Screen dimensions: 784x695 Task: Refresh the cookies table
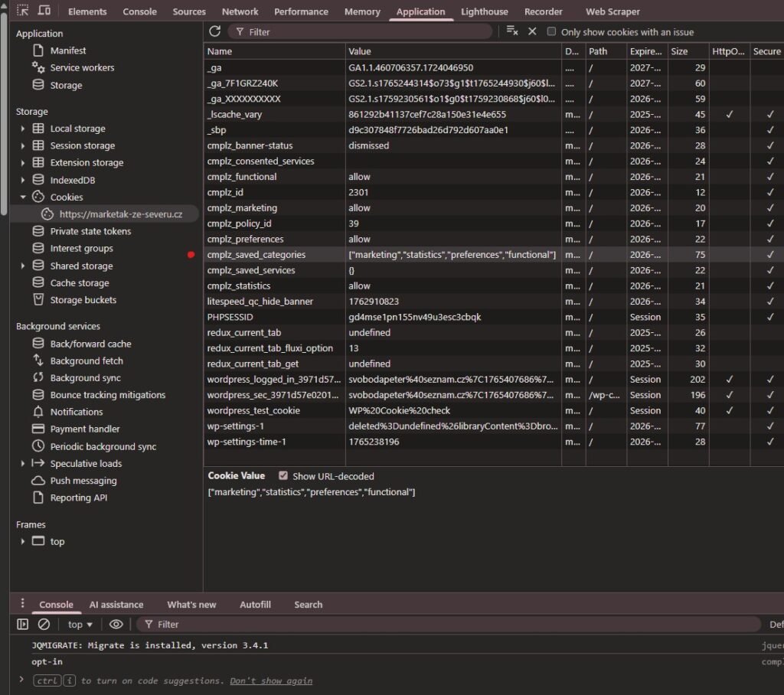click(215, 31)
